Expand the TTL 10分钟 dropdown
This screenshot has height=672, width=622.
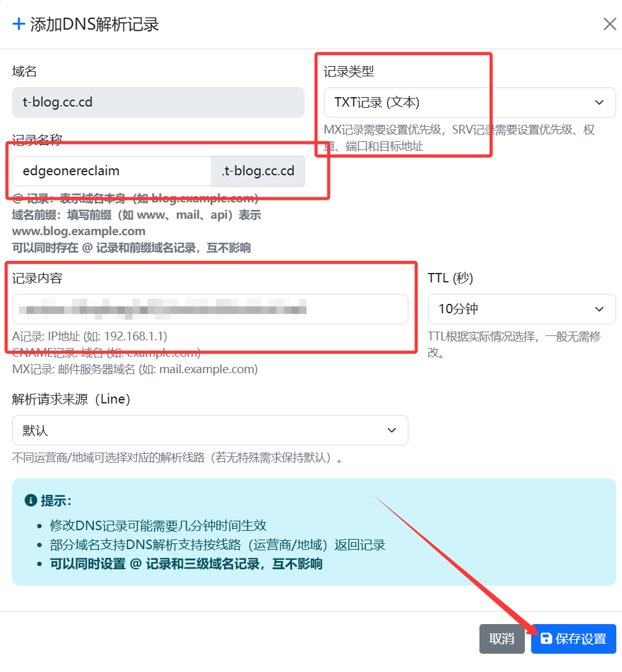[x=522, y=309]
